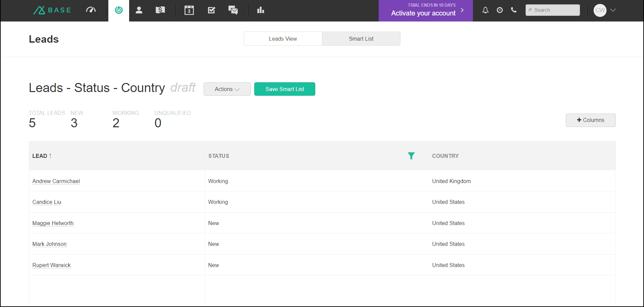This screenshot has height=307, width=644.
Task: Click Save Smart List button
Action: tap(285, 89)
